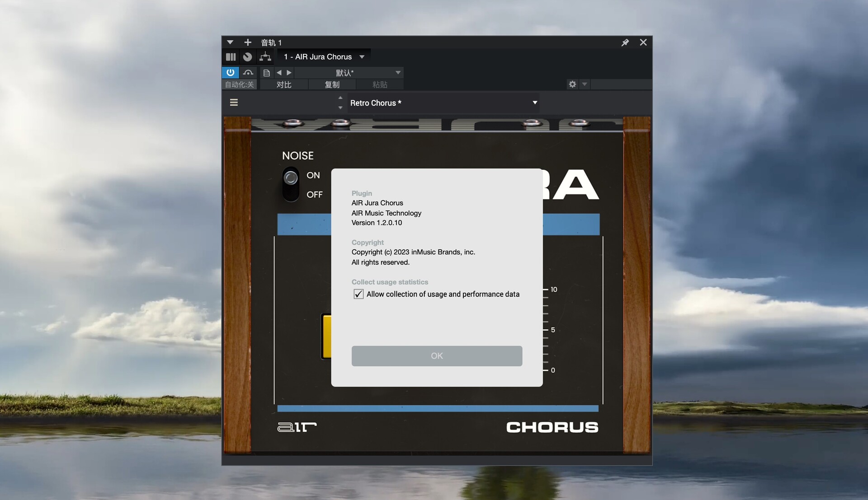Viewport: 868px width, 500px height.
Task: Click the round knob icon in top toolbar
Action: [247, 57]
